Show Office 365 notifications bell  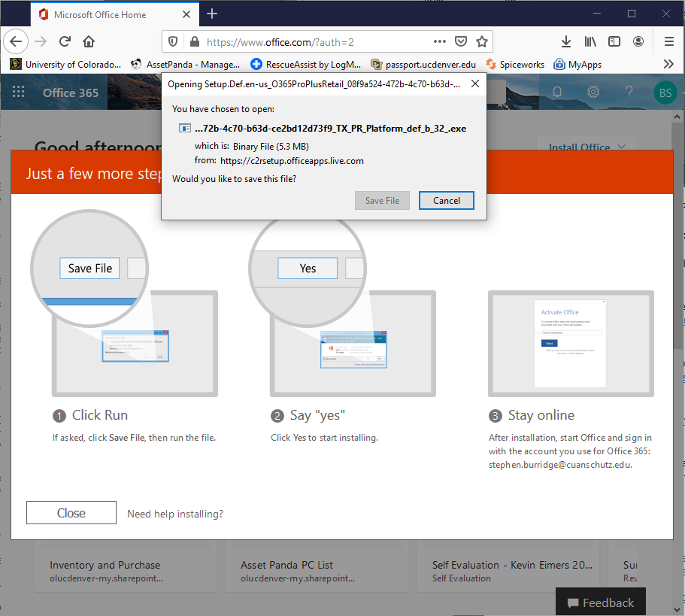coord(557,92)
